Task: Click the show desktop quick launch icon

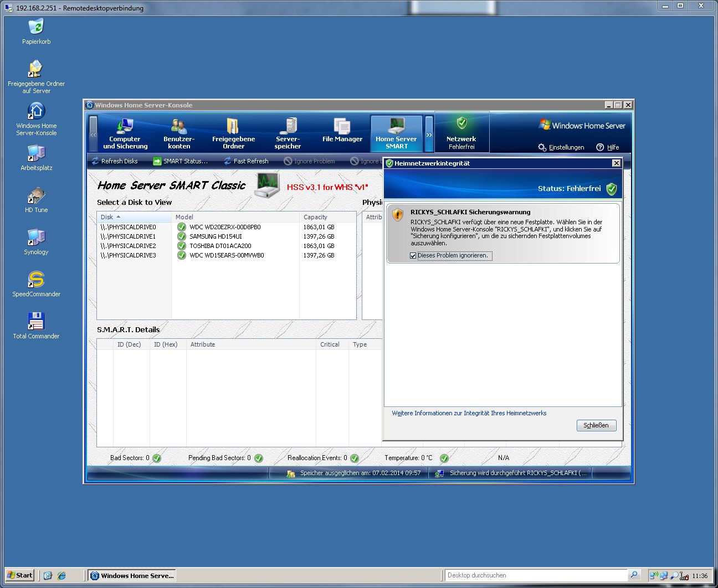Action: coord(48,576)
